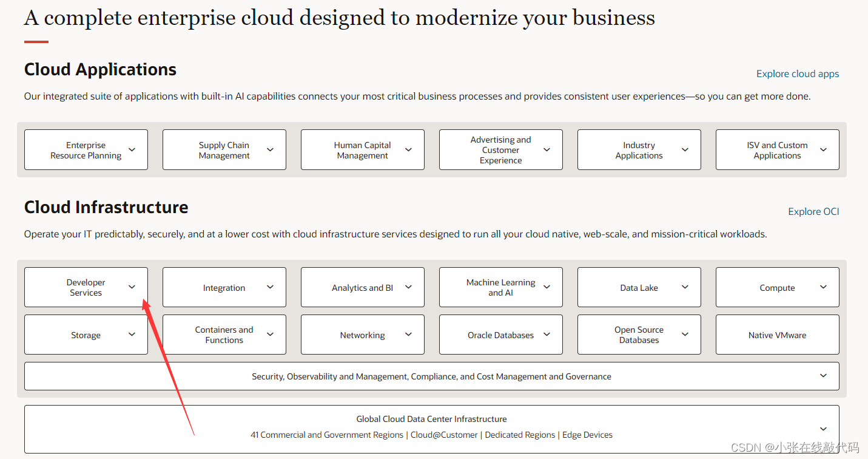868x459 pixels.
Task: Open Oracle Databases dropdown
Action: click(x=501, y=335)
